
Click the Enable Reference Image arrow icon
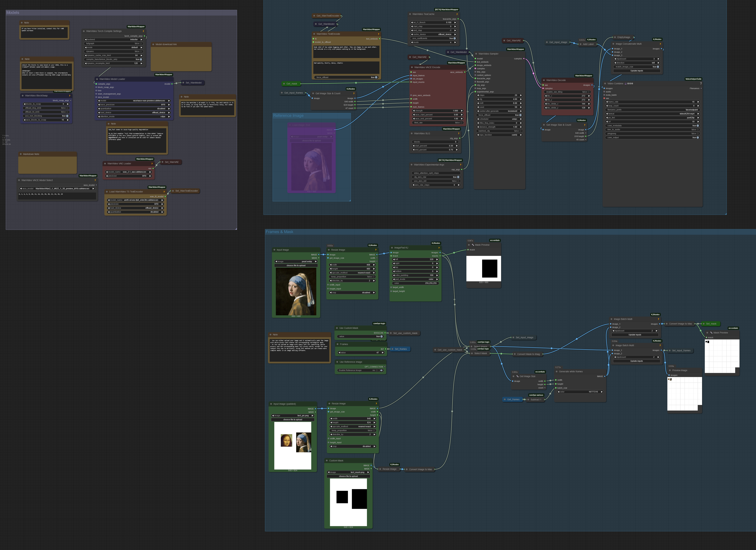[381, 370]
